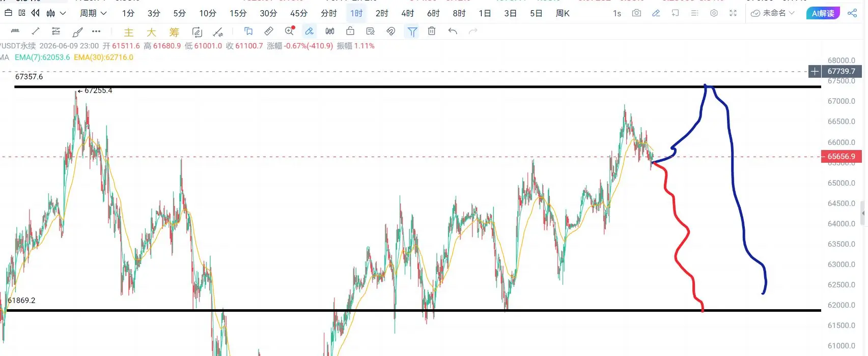Open the multi-chart layout grid icon
The width and height of the screenshot is (868, 356).
pos(21,13)
